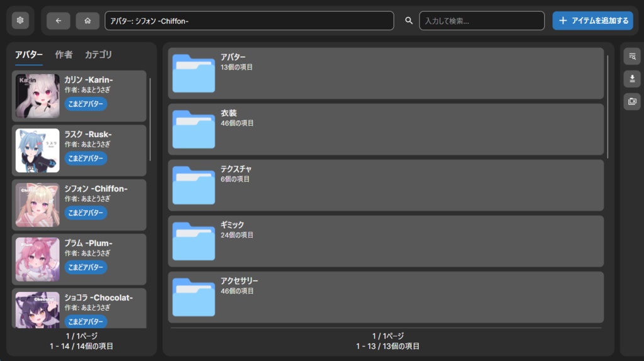Click こまどアバター tag under Chocolat
Screen dimensions: 644x361
(x=86, y=321)
